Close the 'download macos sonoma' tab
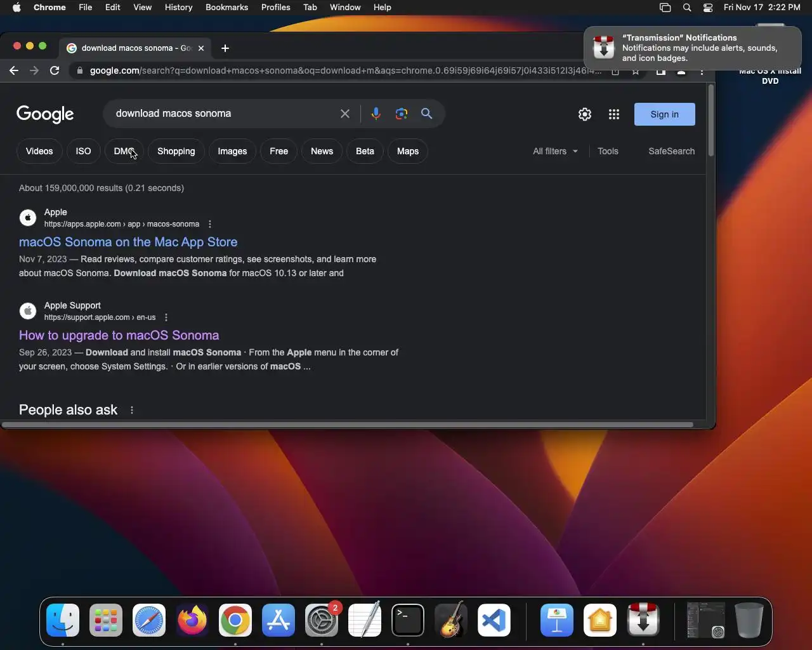 tap(201, 48)
